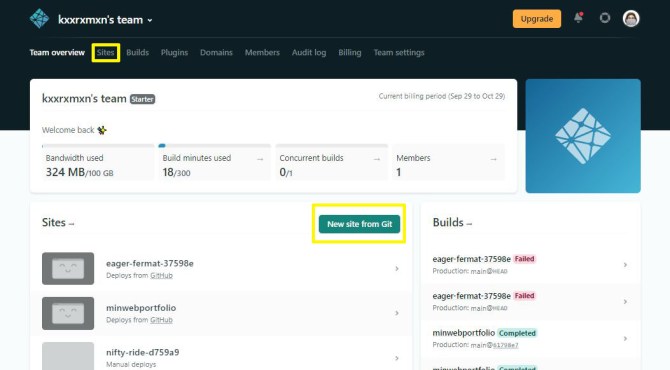The width and height of the screenshot is (670, 370).
Task: Open the Plugins tab
Action: click(174, 53)
